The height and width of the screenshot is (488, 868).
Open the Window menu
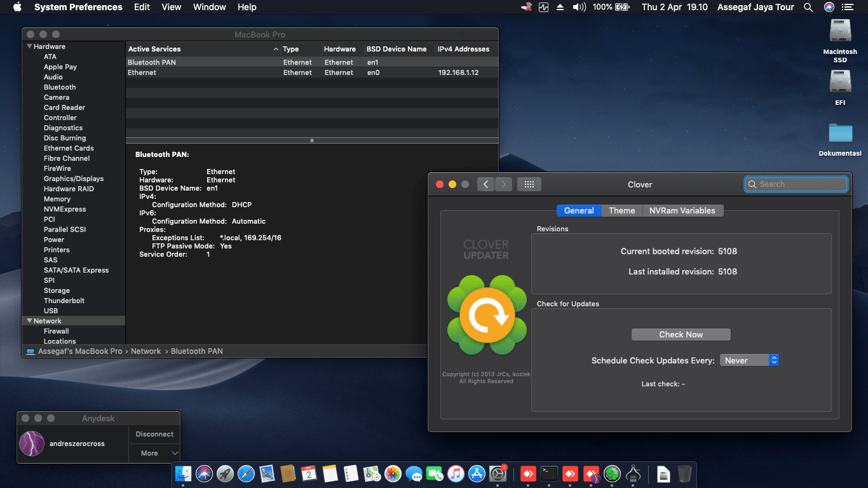210,7
